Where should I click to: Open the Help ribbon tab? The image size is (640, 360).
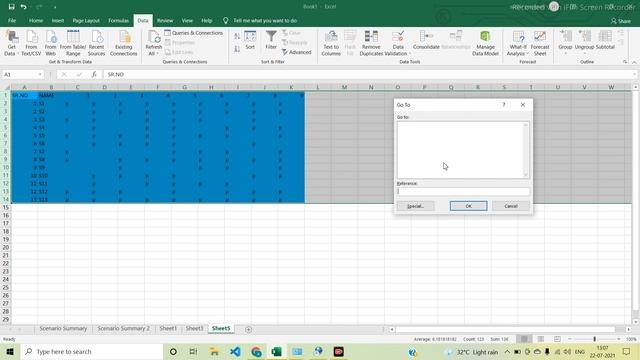pos(207,20)
